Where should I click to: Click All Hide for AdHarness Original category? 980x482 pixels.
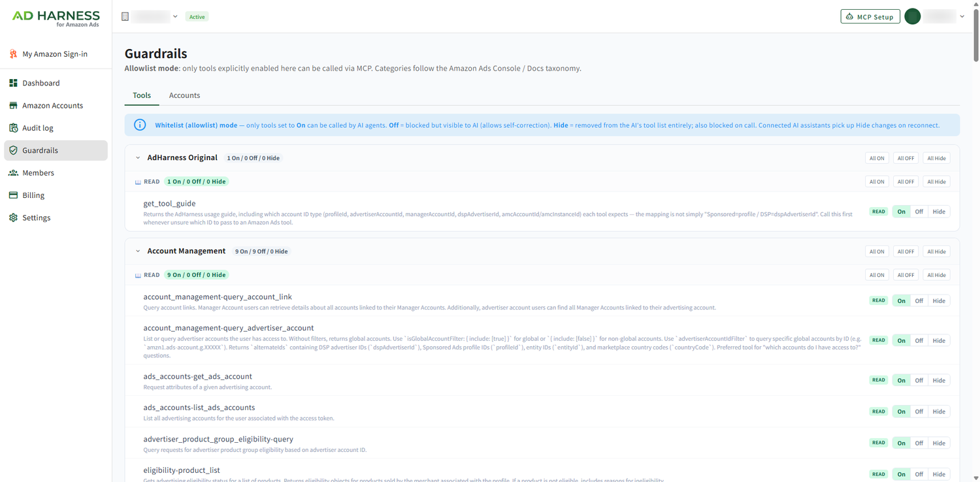(936, 158)
